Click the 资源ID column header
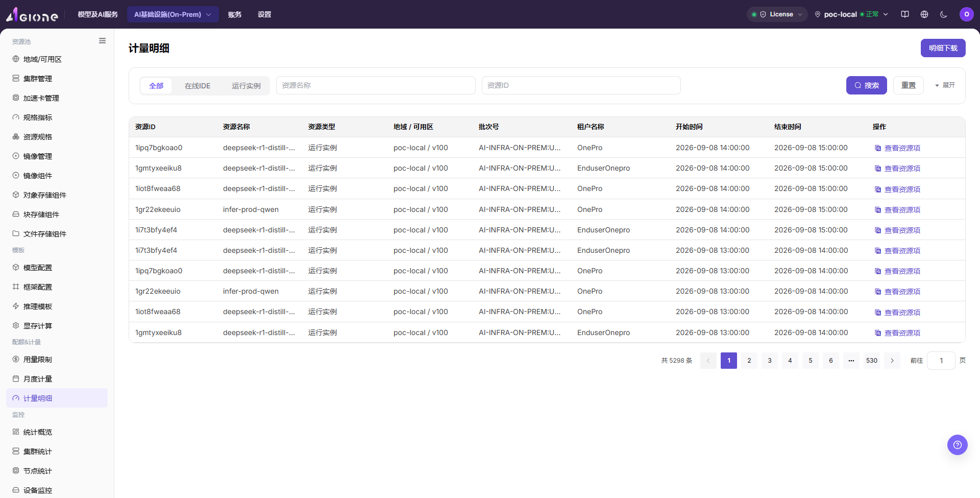Image resolution: width=980 pixels, height=498 pixels. click(145, 127)
